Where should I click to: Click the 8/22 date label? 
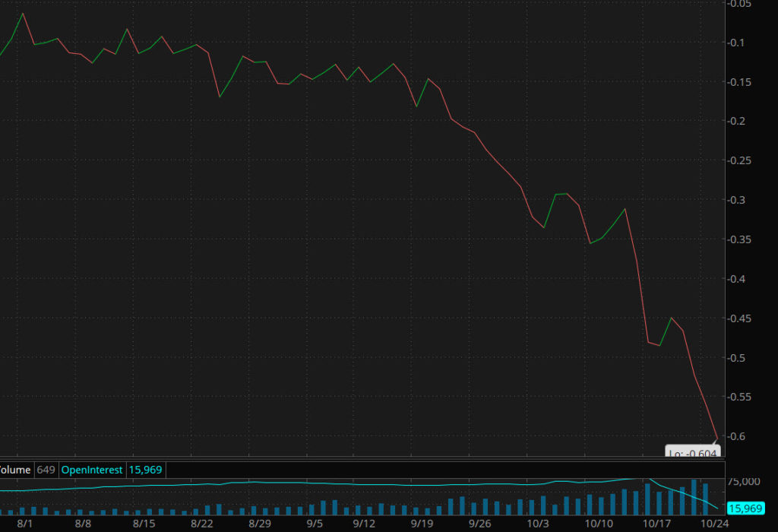click(201, 524)
